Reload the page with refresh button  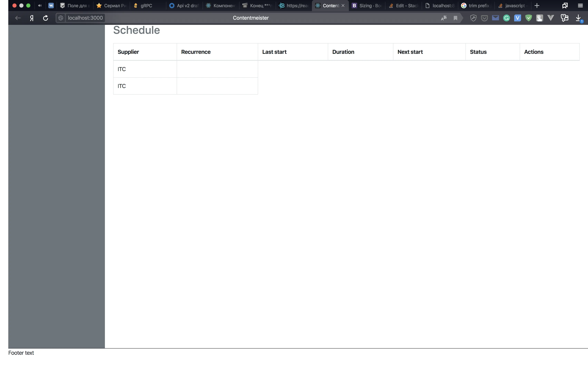click(45, 18)
